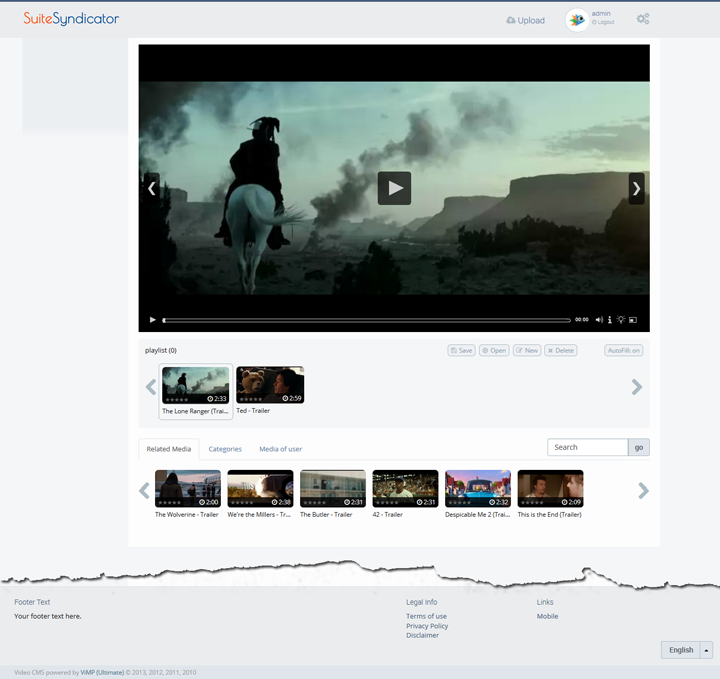
Task: Toggle the lights-off bulb icon in the player
Action: click(621, 320)
